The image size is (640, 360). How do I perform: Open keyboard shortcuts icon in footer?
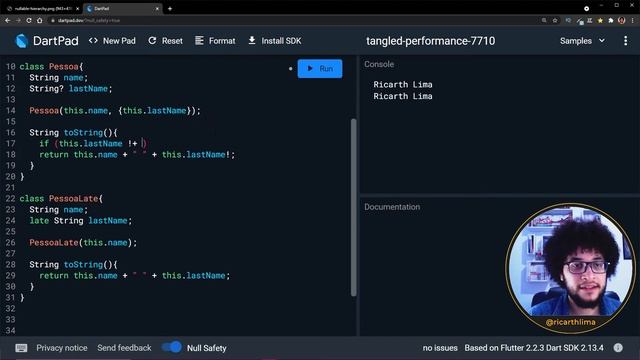tap(21, 348)
